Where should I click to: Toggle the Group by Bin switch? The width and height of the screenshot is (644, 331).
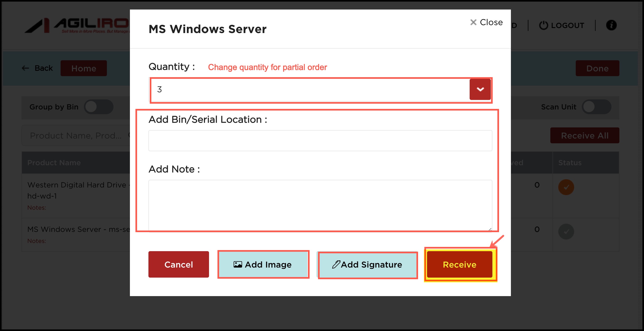pyautogui.click(x=99, y=107)
